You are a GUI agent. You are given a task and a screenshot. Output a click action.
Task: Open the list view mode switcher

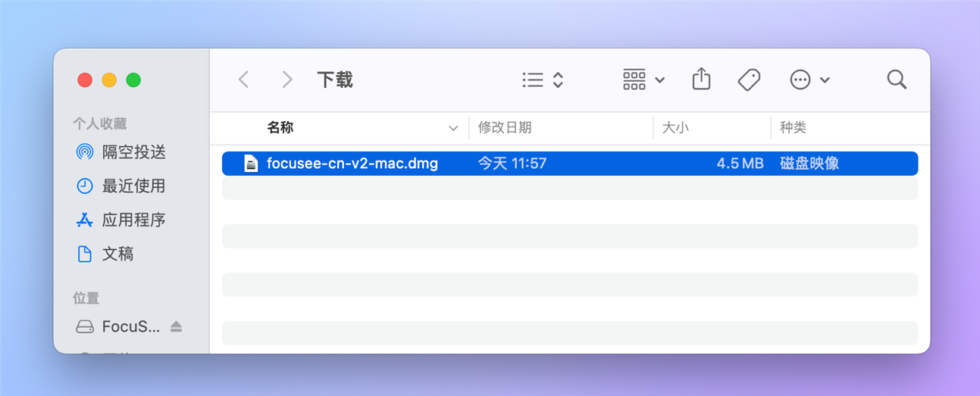[543, 80]
